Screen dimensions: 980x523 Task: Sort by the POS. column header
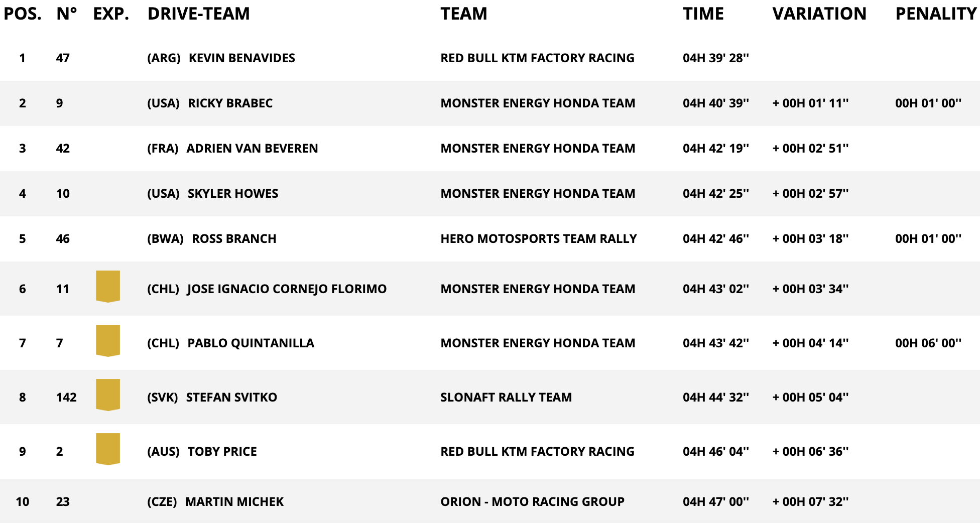coord(23,14)
